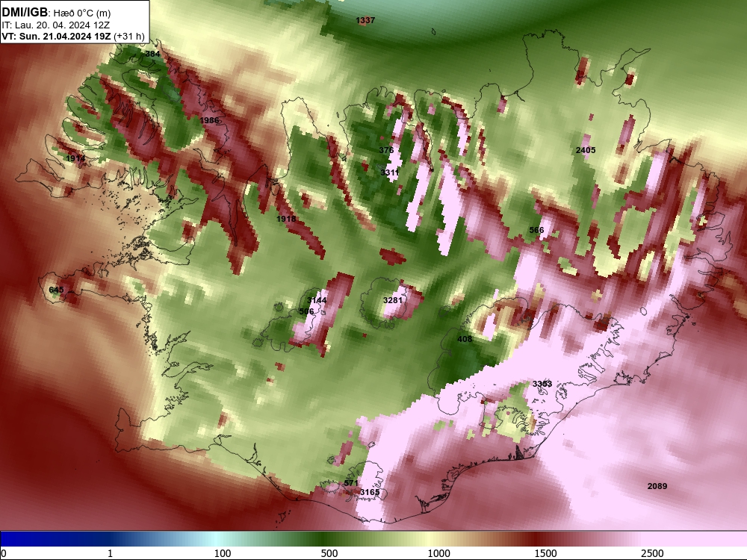Click the map value 384

click(x=152, y=54)
